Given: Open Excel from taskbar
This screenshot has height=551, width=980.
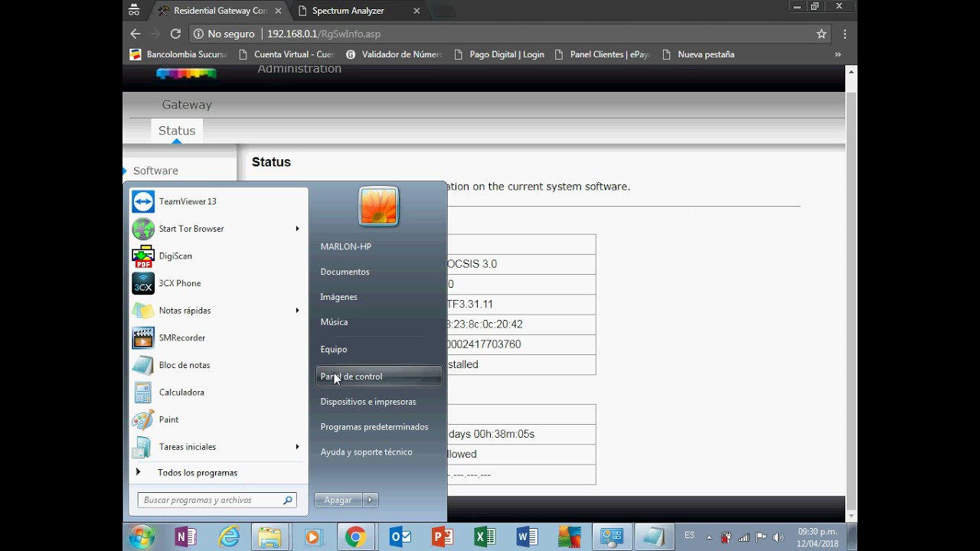Looking at the screenshot, I should [485, 537].
